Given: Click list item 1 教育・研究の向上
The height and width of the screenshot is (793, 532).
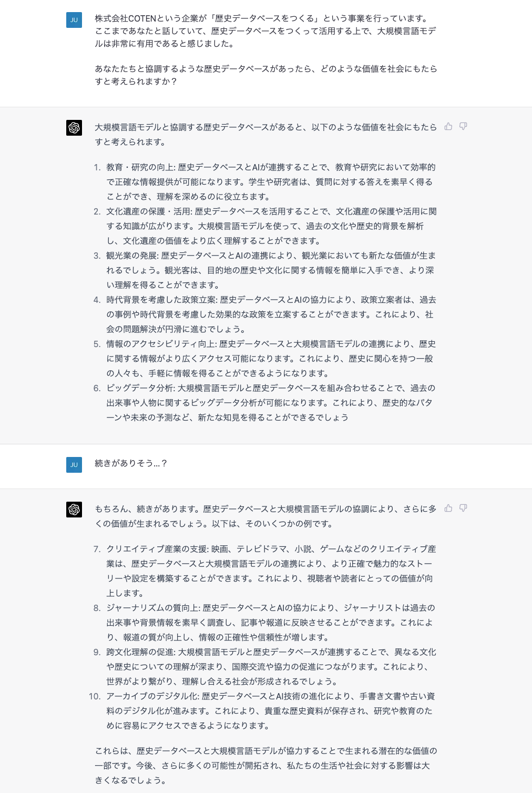Looking at the screenshot, I should [265, 182].
